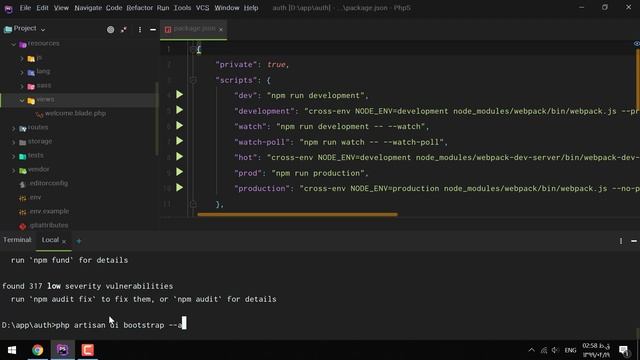The width and height of the screenshot is (640, 360).
Task: Open the View menu
Action: point(61,8)
